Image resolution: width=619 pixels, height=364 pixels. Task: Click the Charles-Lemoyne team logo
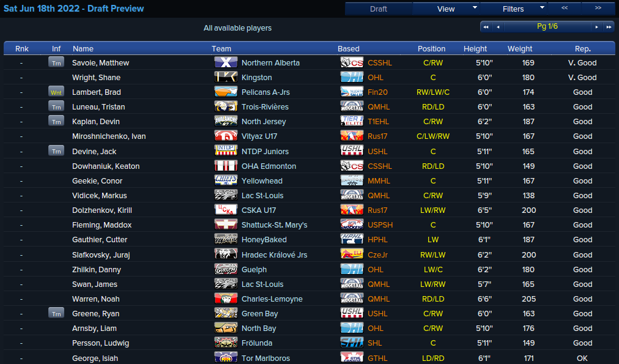coord(226,299)
